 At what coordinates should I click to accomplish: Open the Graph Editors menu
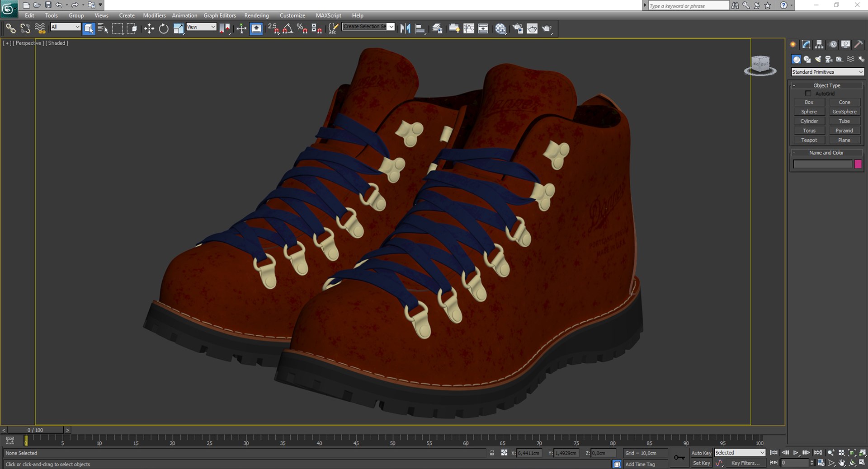(220, 15)
